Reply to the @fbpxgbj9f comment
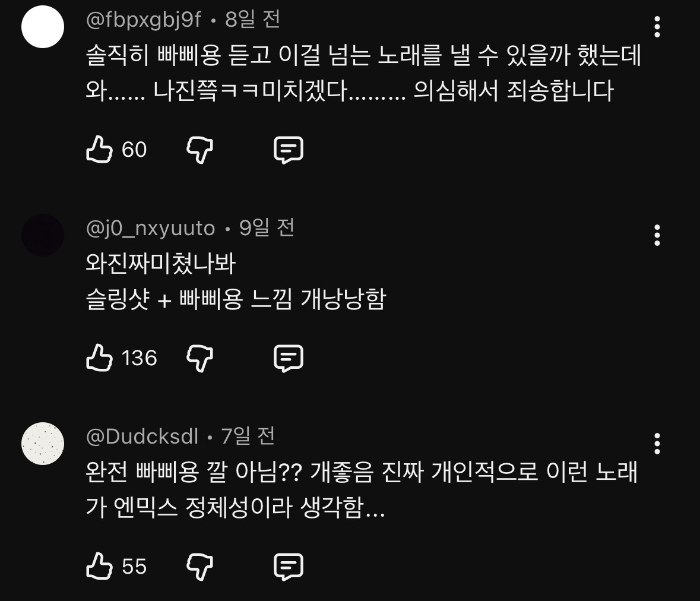The image size is (700, 601). pos(289,150)
